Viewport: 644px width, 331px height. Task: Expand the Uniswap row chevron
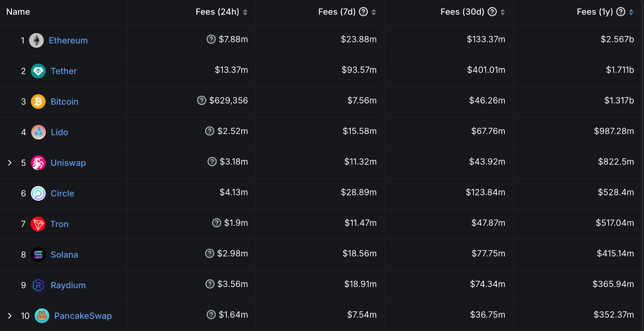pos(10,163)
